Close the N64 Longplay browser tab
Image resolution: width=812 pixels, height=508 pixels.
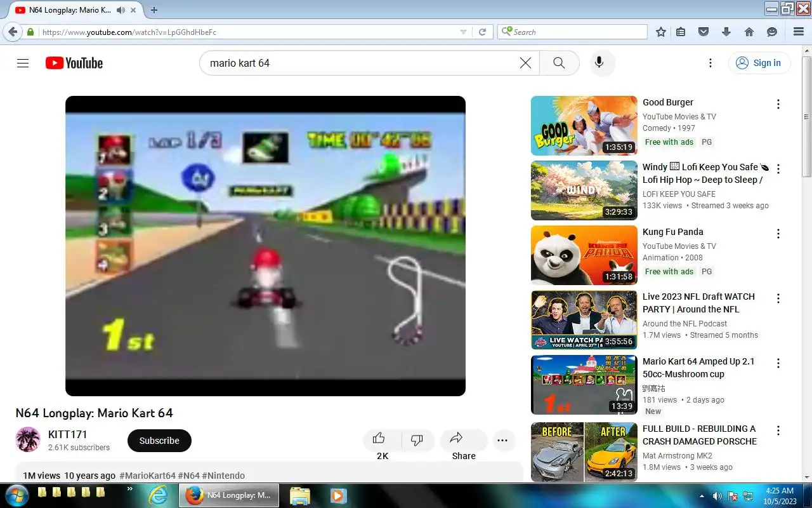(x=134, y=10)
